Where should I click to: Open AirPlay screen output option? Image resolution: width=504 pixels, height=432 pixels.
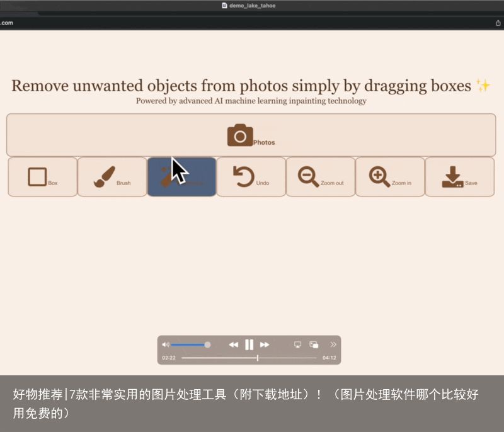pos(297,344)
